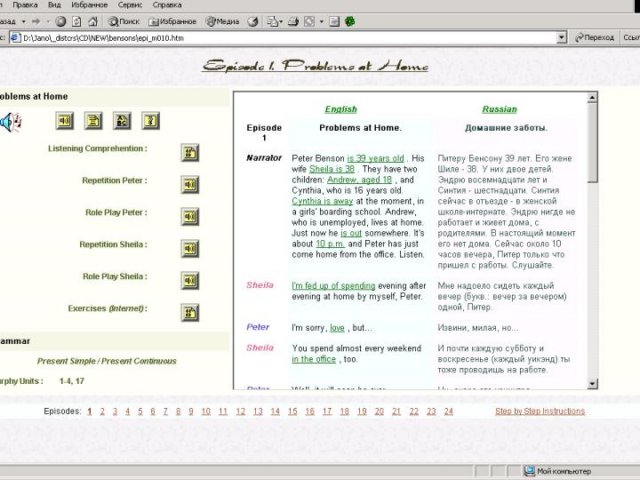Open the Поиск (Search) toolbar button
Screen dimensions: 640x480
[124, 21]
